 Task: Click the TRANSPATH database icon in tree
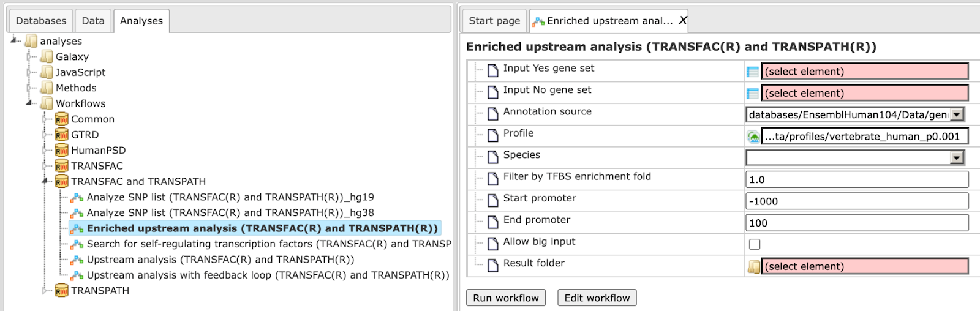pos(61,291)
